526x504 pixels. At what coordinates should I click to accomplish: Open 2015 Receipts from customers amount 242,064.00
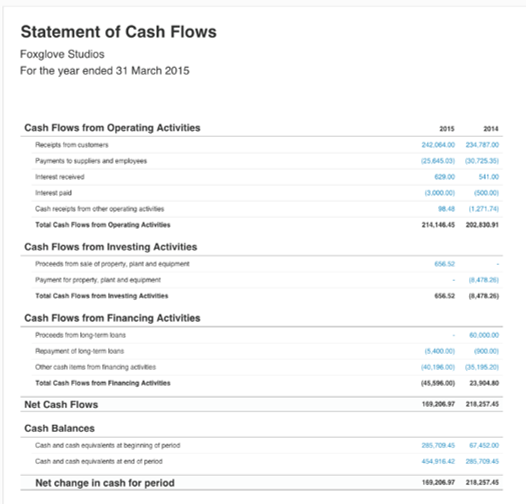coord(438,145)
